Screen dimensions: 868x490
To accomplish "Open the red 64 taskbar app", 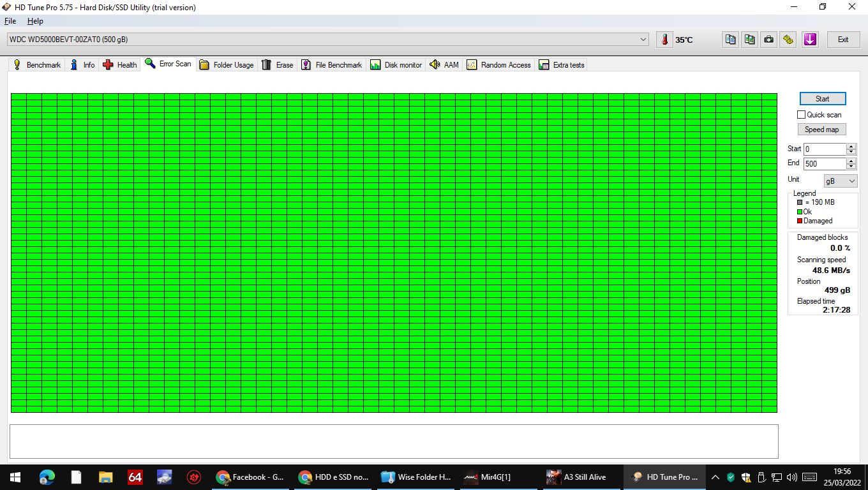I will (x=135, y=477).
